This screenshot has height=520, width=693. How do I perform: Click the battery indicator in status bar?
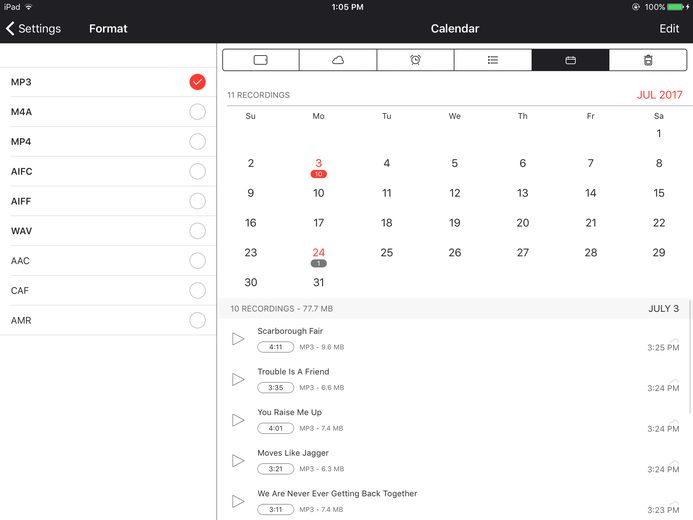[x=676, y=7]
